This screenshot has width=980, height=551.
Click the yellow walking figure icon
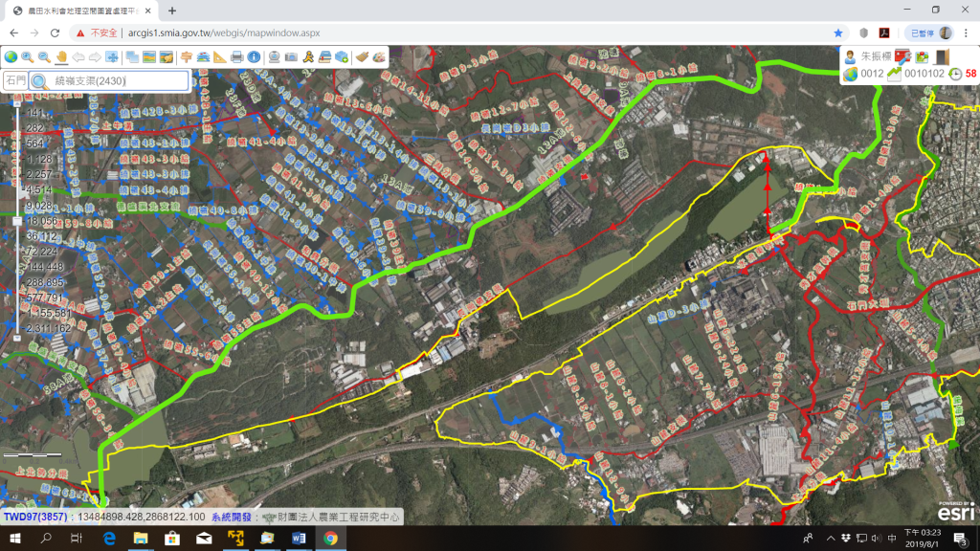(308, 56)
